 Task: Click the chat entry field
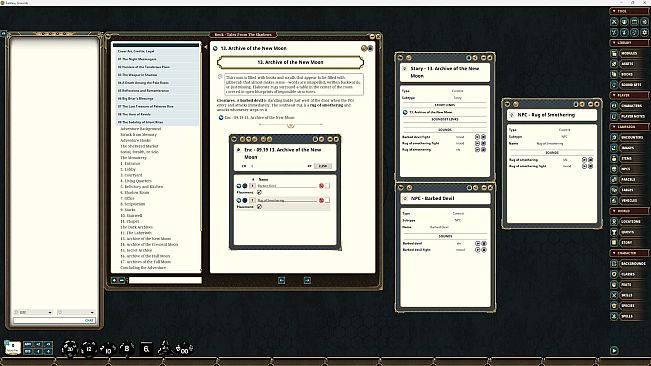[54, 320]
